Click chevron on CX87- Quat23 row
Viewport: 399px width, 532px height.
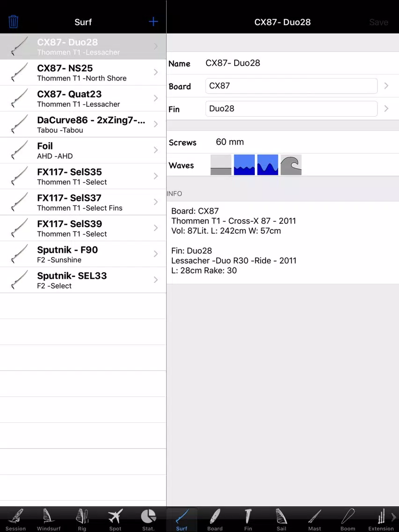point(156,98)
